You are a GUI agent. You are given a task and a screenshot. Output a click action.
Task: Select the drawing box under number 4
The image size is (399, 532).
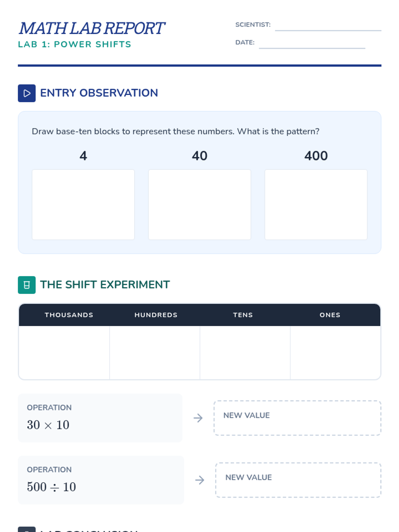tap(83, 204)
